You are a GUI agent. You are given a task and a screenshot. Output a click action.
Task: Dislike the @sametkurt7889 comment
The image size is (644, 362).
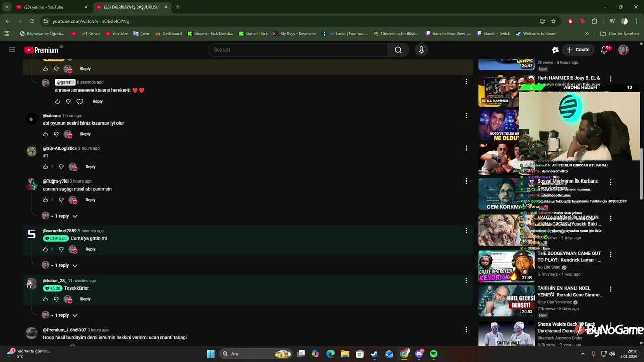(61, 249)
